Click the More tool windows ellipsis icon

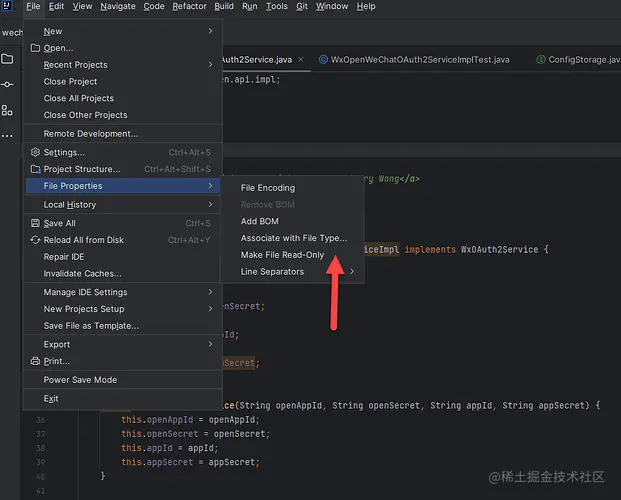pos(7,135)
